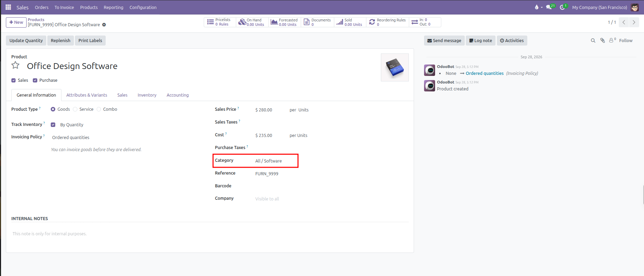Click the Replenish button
The height and width of the screenshot is (276, 644).
pyautogui.click(x=60, y=41)
